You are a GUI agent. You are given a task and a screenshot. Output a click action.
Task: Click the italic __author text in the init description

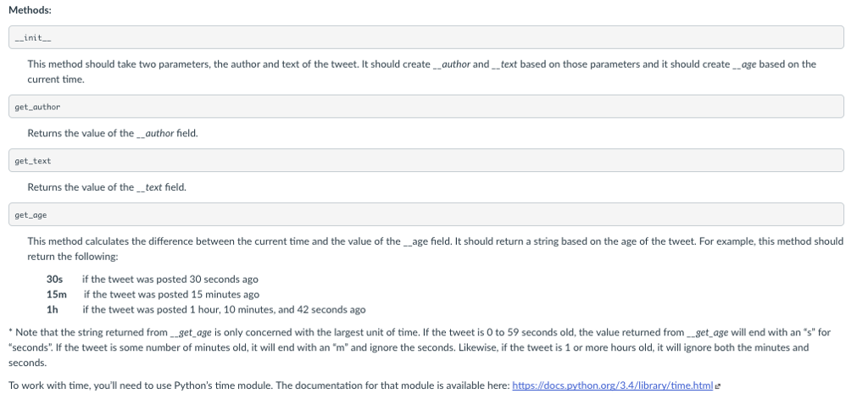[x=451, y=64]
